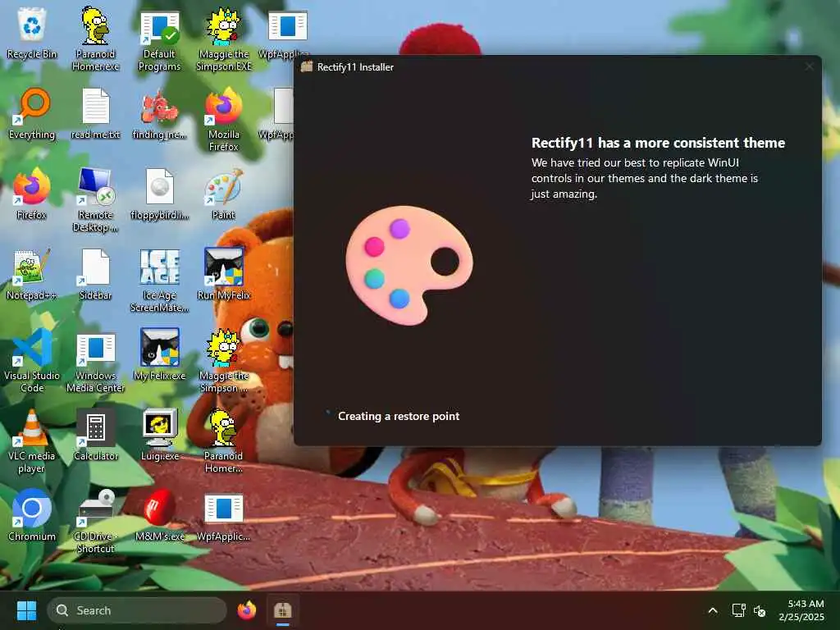Image resolution: width=840 pixels, height=630 pixels.
Task: Open the Notepad++ shortcut
Action: (32, 274)
